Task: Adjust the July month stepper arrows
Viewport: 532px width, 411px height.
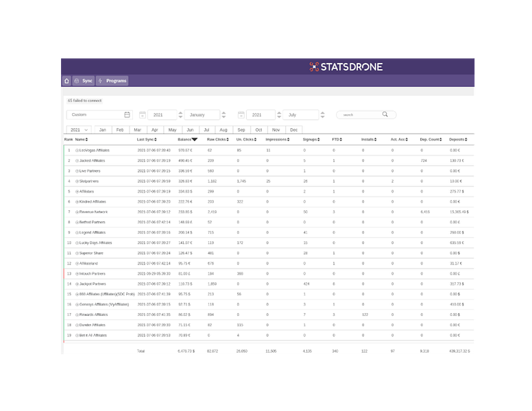Action: pos(323,115)
